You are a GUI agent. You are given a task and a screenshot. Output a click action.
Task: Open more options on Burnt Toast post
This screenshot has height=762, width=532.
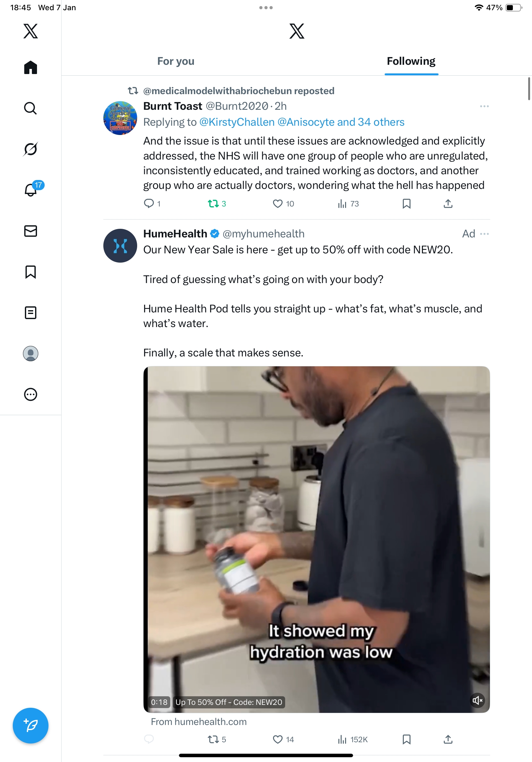click(484, 106)
